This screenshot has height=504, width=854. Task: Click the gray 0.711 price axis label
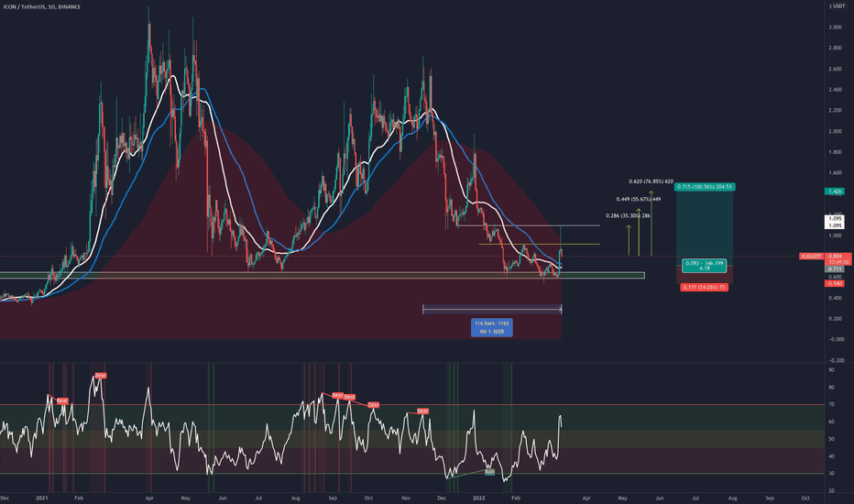point(835,269)
